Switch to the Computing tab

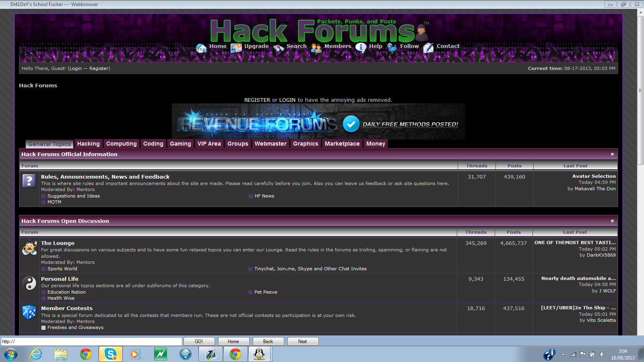click(x=122, y=144)
